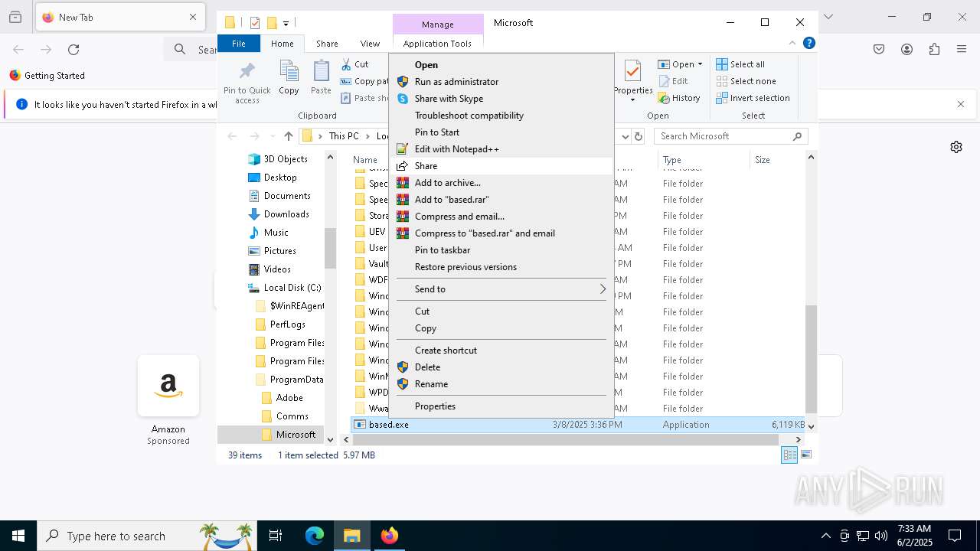The height and width of the screenshot is (551, 980).
Task: Reload the Firefox page
Action: pyautogui.click(x=73, y=50)
